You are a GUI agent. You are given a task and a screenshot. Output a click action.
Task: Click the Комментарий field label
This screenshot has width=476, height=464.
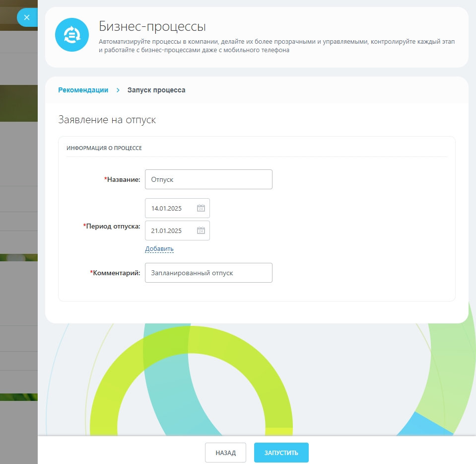tap(116, 273)
